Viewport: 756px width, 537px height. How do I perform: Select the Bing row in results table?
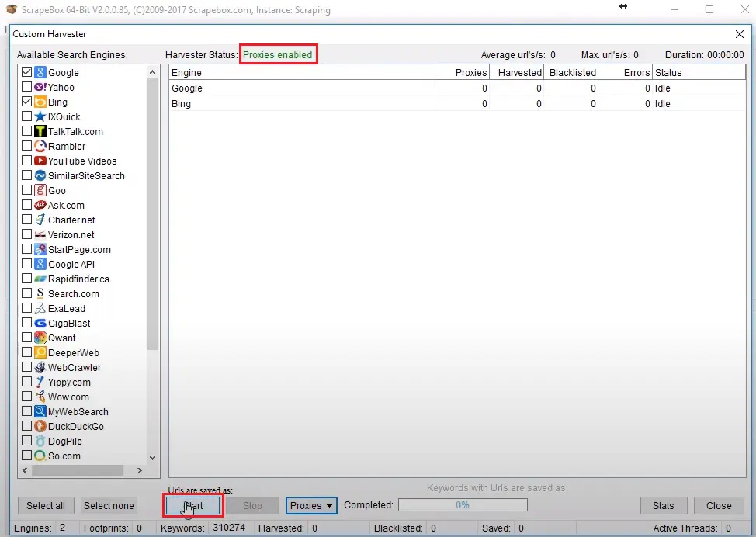[x=301, y=103]
